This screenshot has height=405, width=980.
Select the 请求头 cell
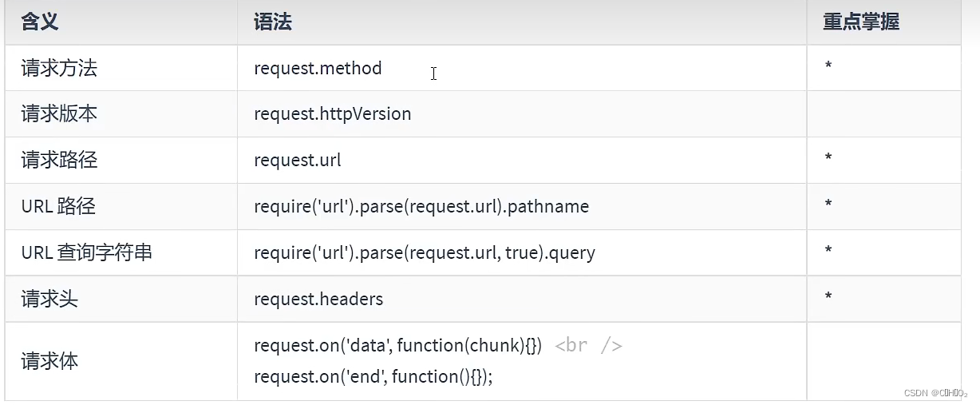click(x=49, y=300)
